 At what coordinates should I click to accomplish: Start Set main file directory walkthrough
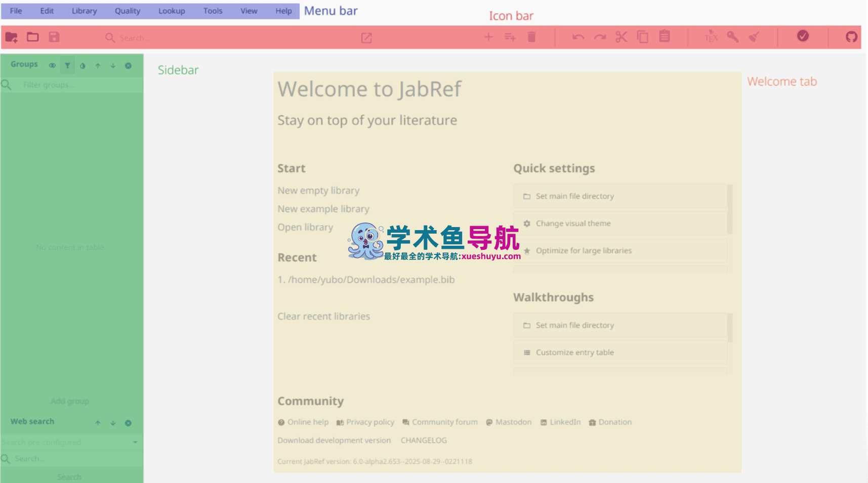coord(620,325)
